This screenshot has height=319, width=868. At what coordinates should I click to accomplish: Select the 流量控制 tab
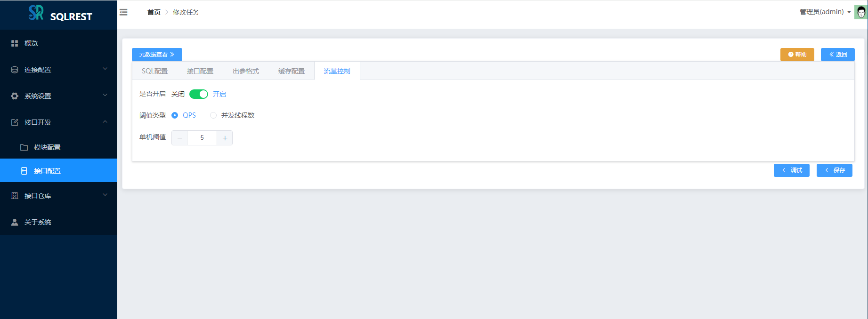pos(337,71)
